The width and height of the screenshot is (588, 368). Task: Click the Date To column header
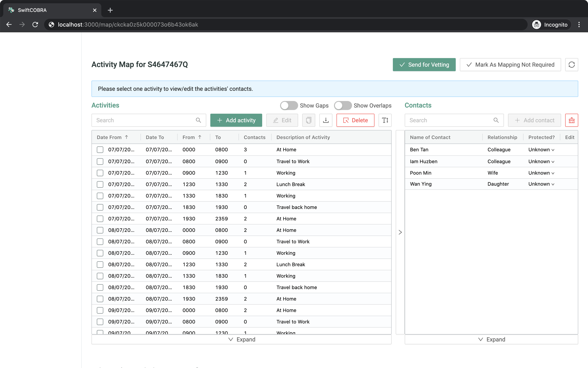155,137
